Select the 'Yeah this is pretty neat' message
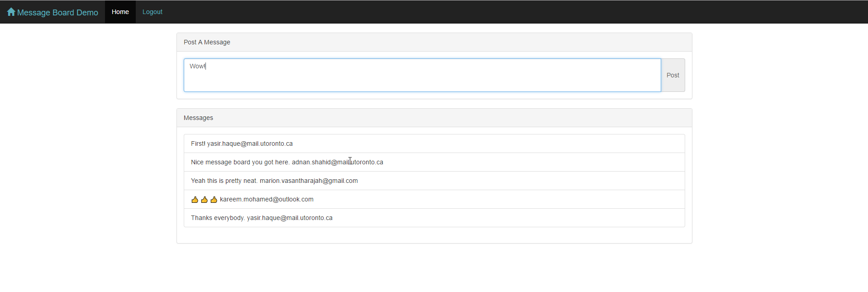868x292 pixels. click(x=434, y=181)
